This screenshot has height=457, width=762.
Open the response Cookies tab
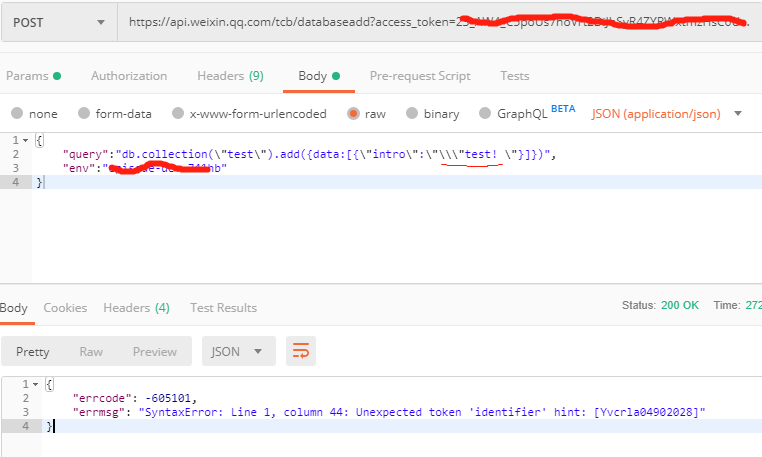pos(65,308)
